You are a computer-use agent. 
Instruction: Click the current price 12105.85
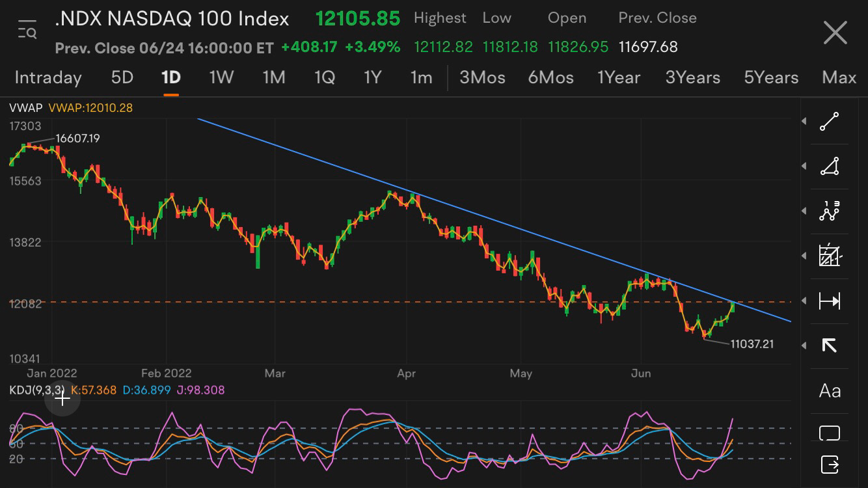point(358,18)
